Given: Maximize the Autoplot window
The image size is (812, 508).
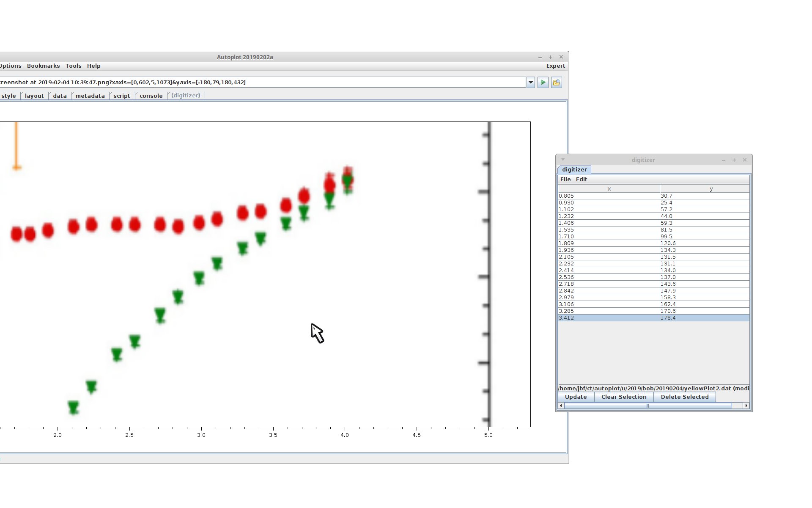Looking at the screenshot, I should pos(551,57).
